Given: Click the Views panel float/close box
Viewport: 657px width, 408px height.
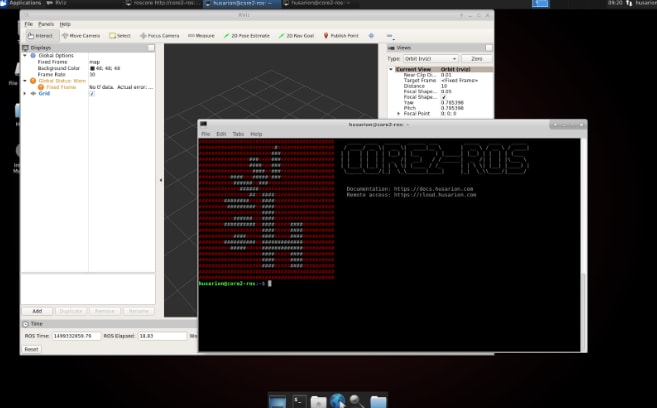Looking at the screenshot, I should coord(489,48).
